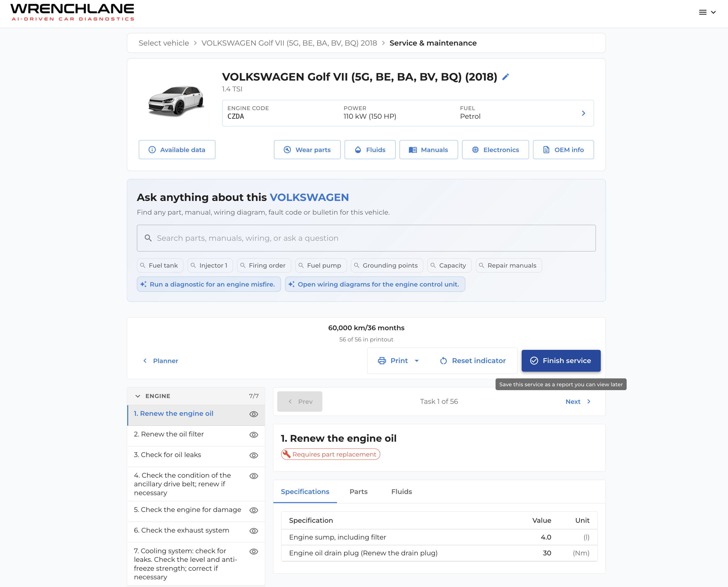Run a diagnostic for an engine misfire
Image resolution: width=728 pixels, height=587 pixels.
click(209, 284)
